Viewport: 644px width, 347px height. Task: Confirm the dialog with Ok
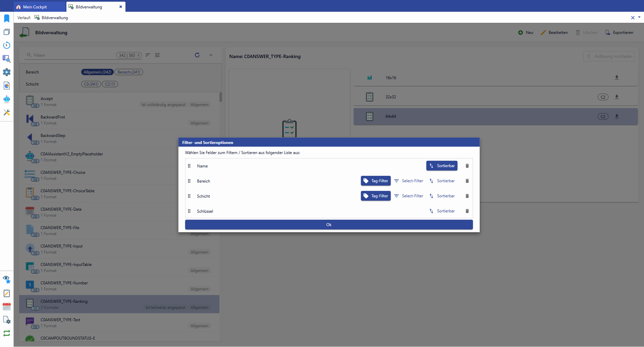click(329, 225)
